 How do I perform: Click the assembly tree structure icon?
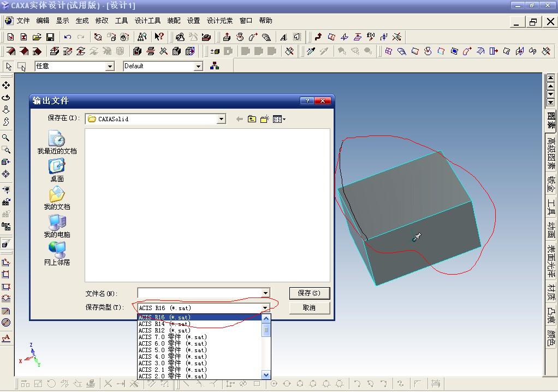214,66
